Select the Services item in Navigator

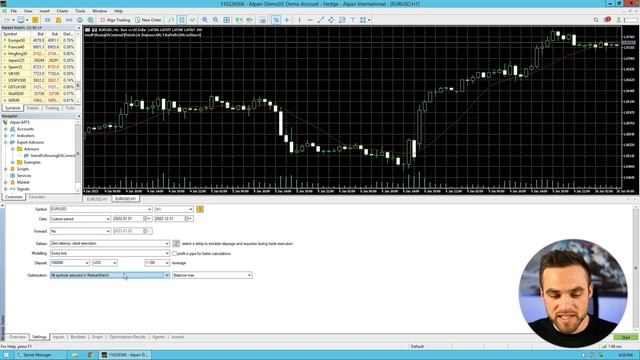pos(24,176)
